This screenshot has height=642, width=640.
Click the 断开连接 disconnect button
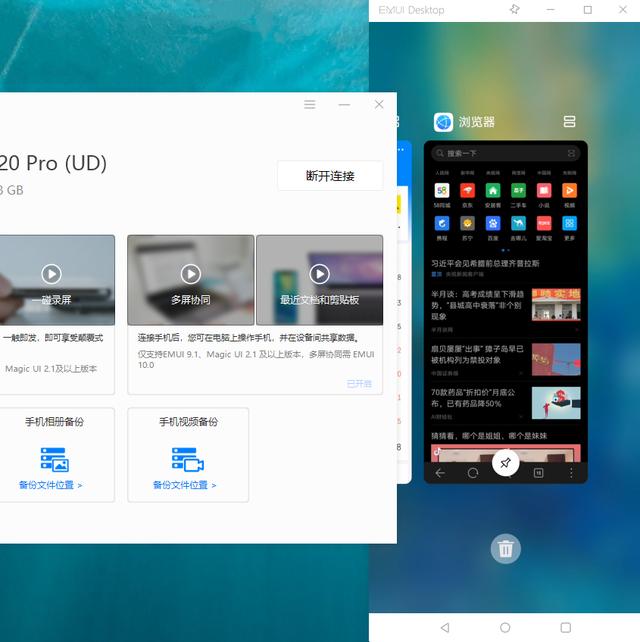pyautogui.click(x=330, y=176)
